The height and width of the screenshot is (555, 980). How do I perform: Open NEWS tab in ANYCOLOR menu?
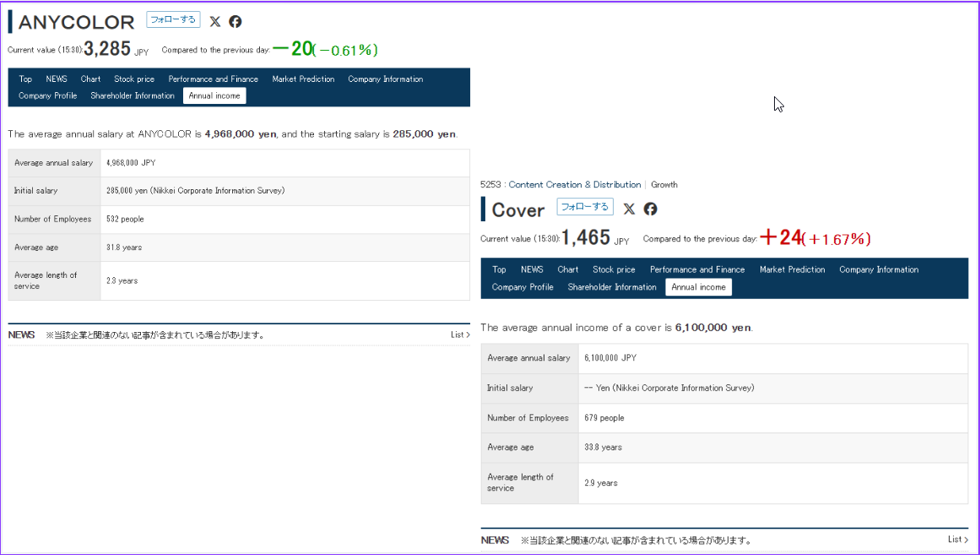pyautogui.click(x=57, y=79)
